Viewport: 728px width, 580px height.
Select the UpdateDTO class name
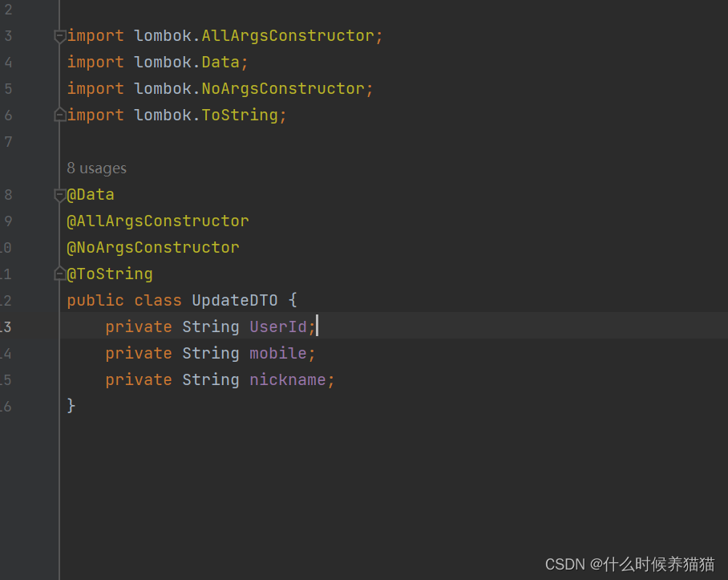[x=235, y=300]
